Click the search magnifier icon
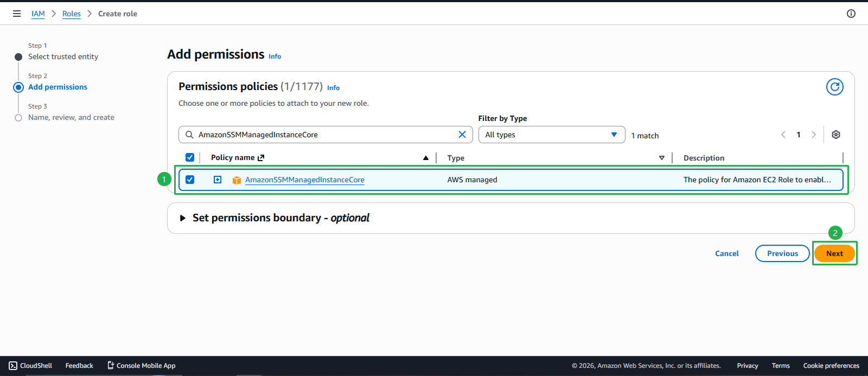Screen dimensions: 868x376 [189, 135]
